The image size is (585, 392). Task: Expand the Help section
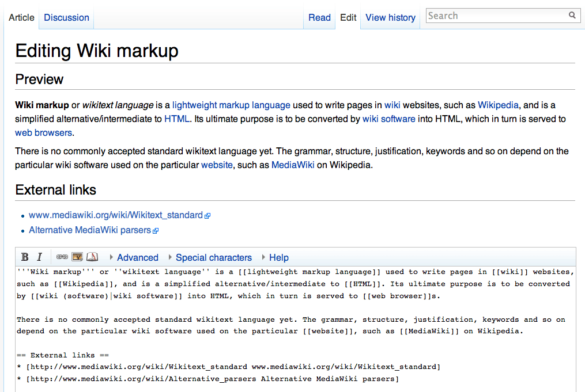(278, 257)
